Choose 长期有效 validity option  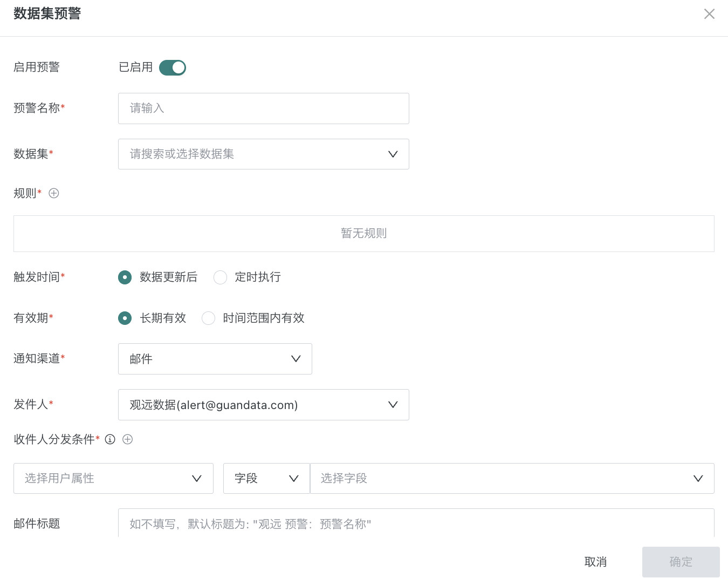point(125,318)
